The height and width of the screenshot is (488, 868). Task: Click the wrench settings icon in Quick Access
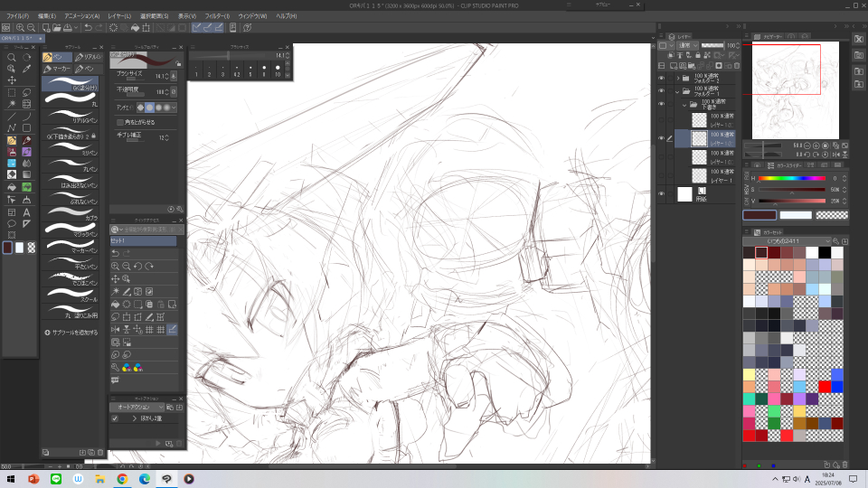pos(115,368)
